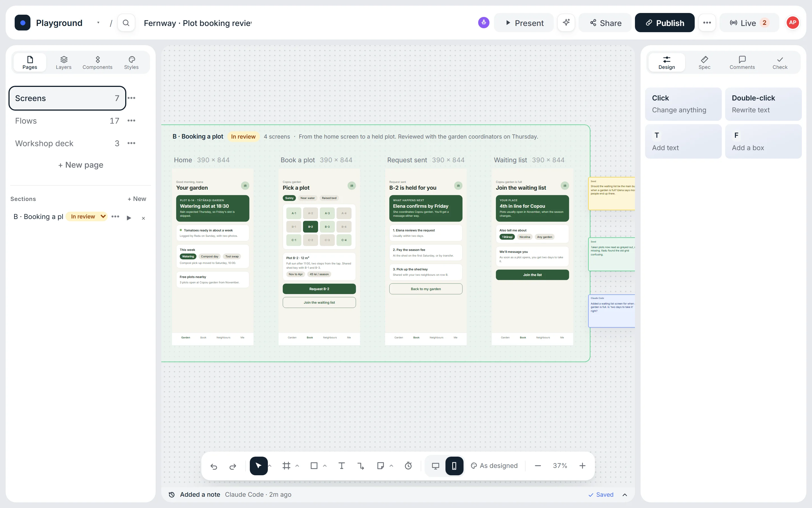This screenshot has height=508, width=812.
Task: Expand frame tool options caret
Action: click(x=297, y=466)
